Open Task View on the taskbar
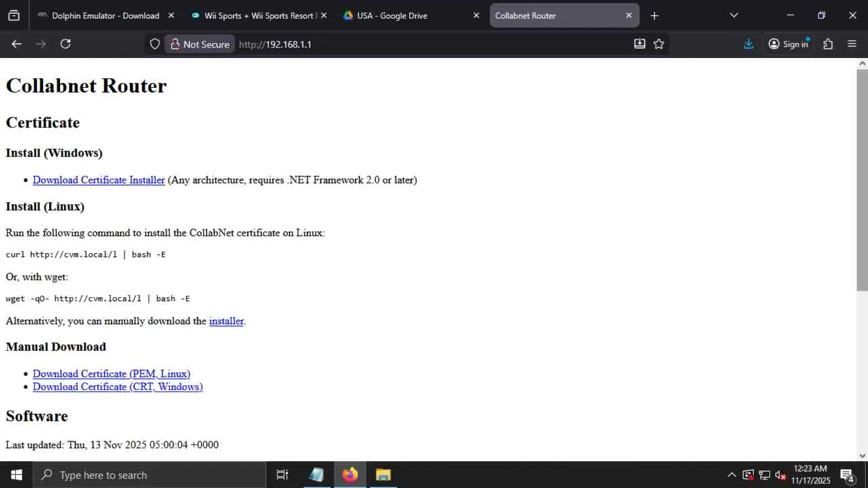 click(x=283, y=474)
